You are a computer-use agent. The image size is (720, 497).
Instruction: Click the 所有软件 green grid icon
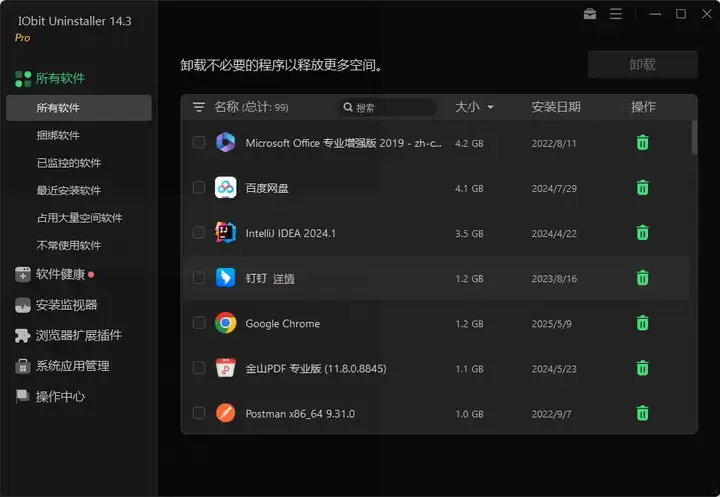(x=23, y=79)
